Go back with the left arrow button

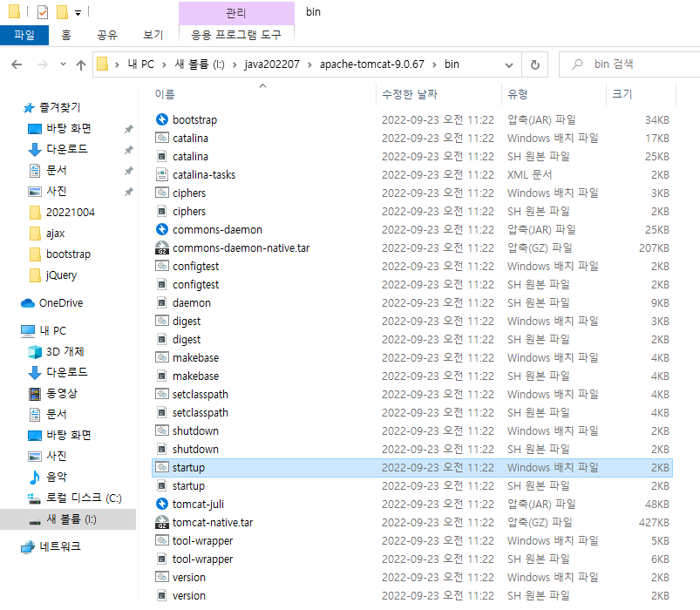(17, 64)
